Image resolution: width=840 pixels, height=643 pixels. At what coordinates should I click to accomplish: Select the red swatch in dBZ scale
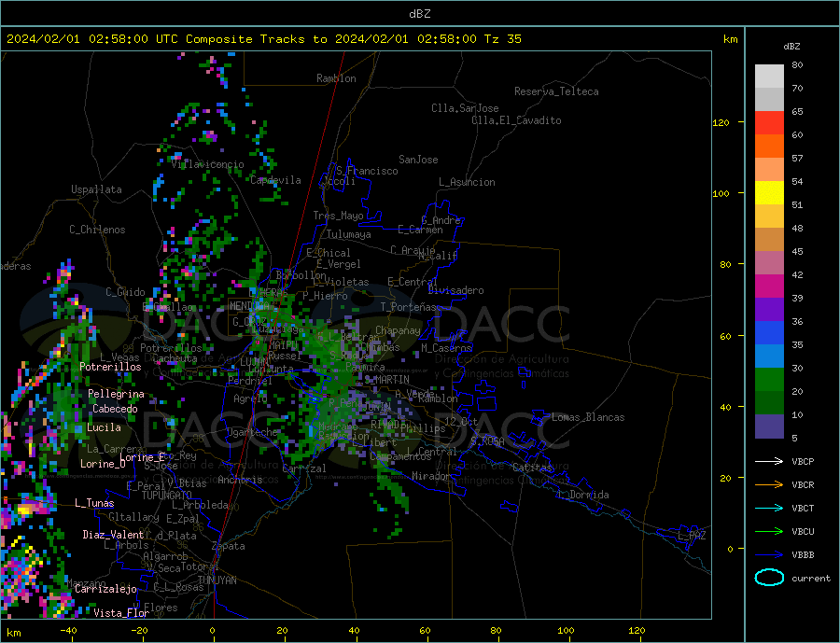(x=769, y=122)
